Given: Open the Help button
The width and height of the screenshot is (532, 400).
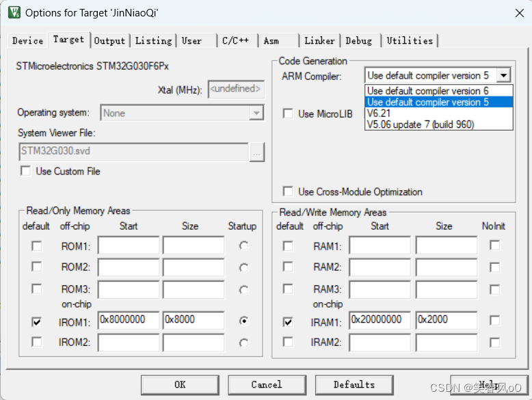Looking at the screenshot, I should 489,385.
